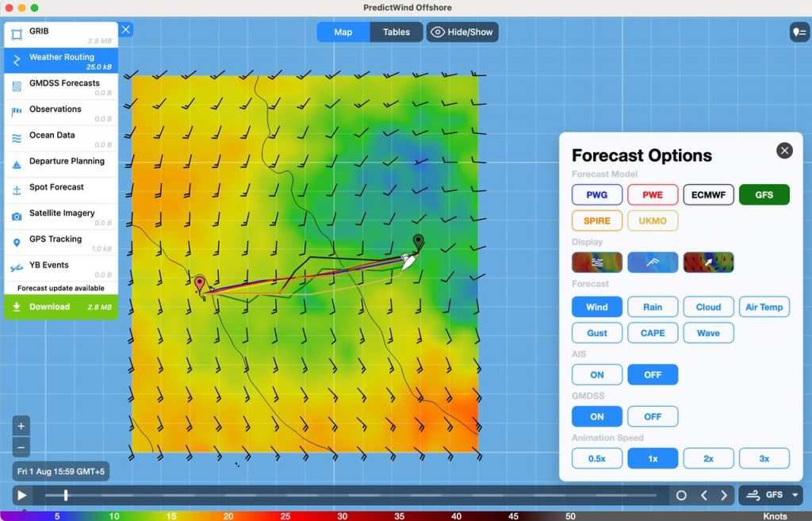This screenshot has height=521, width=812.
Task: Select Weather Routing in sidebar
Action: coord(61,60)
